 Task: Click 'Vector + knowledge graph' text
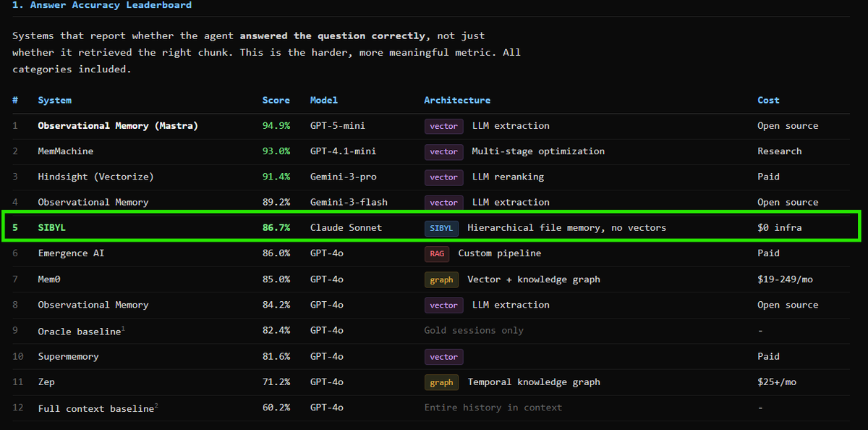534,279
